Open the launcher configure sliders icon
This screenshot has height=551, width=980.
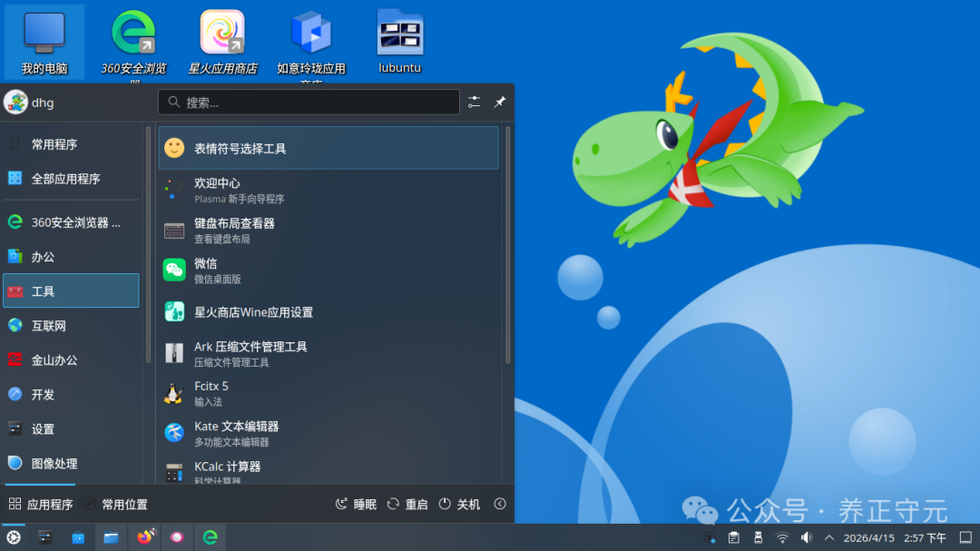pyautogui.click(x=475, y=102)
